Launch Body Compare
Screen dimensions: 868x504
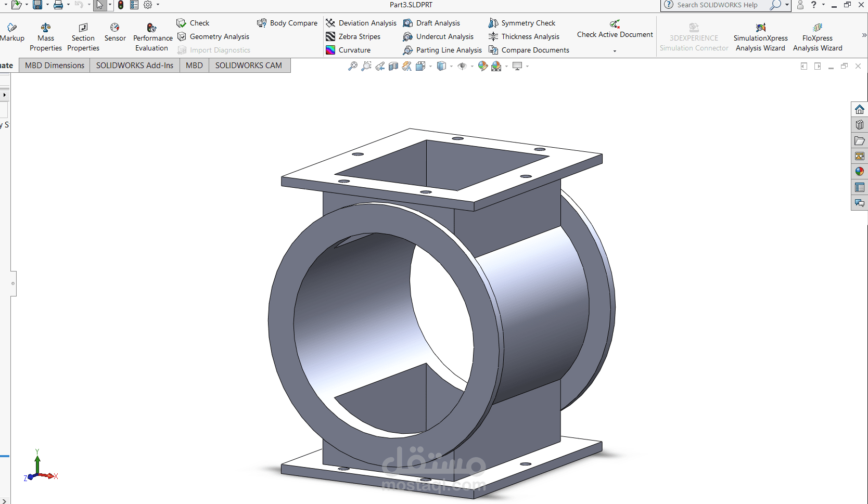coord(287,23)
